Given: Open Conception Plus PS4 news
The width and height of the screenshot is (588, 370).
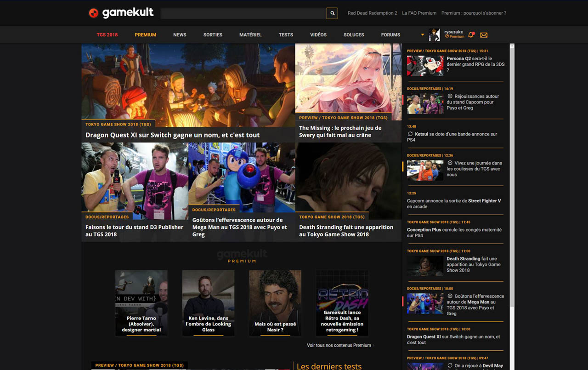Looking at the screenshot, I should pyautogui.click(x=454, y=233).
